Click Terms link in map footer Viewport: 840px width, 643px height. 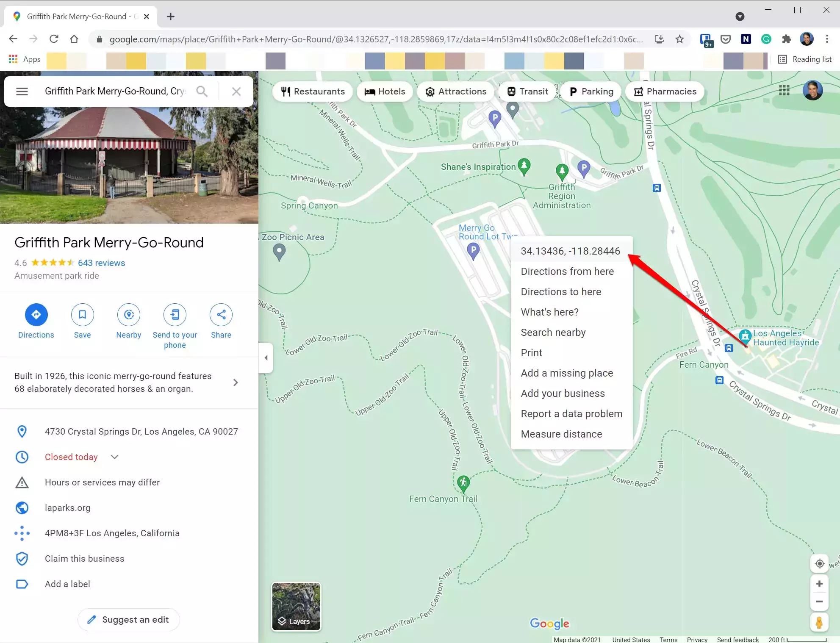click(668, 640)
